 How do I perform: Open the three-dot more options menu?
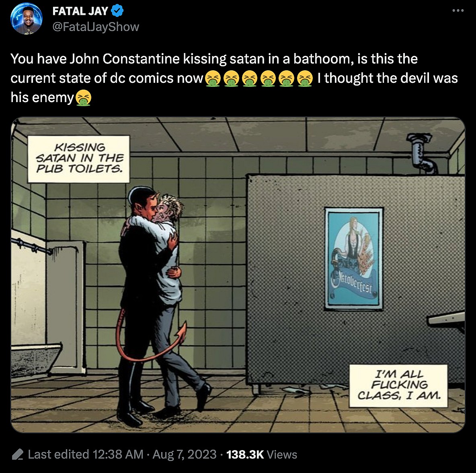(x=458, y=10)
